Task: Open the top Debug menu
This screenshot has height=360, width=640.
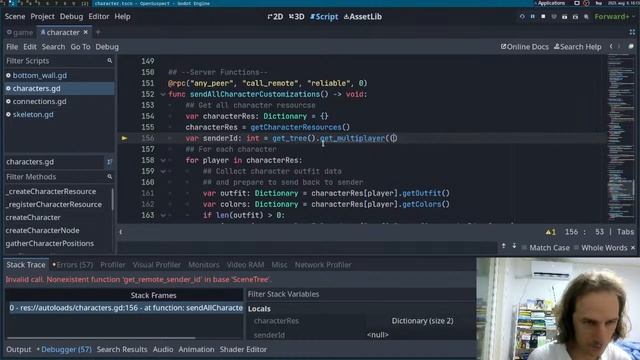Action: click(x=71, y=17)
